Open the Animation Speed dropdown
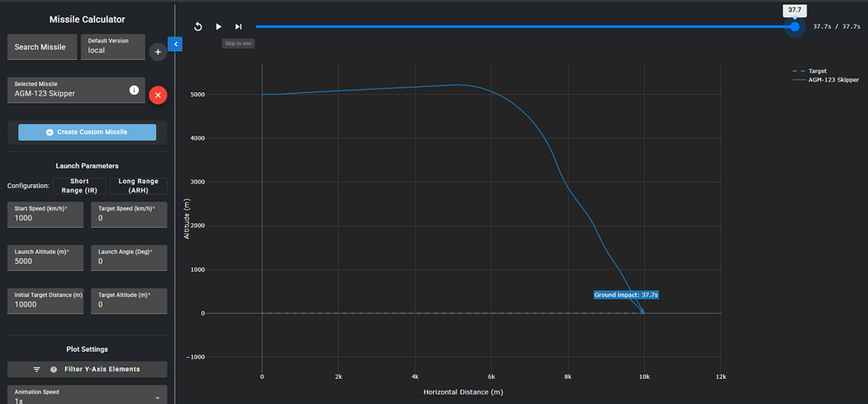The height and width of the screenshot is (404, 868). click(87, 395)
